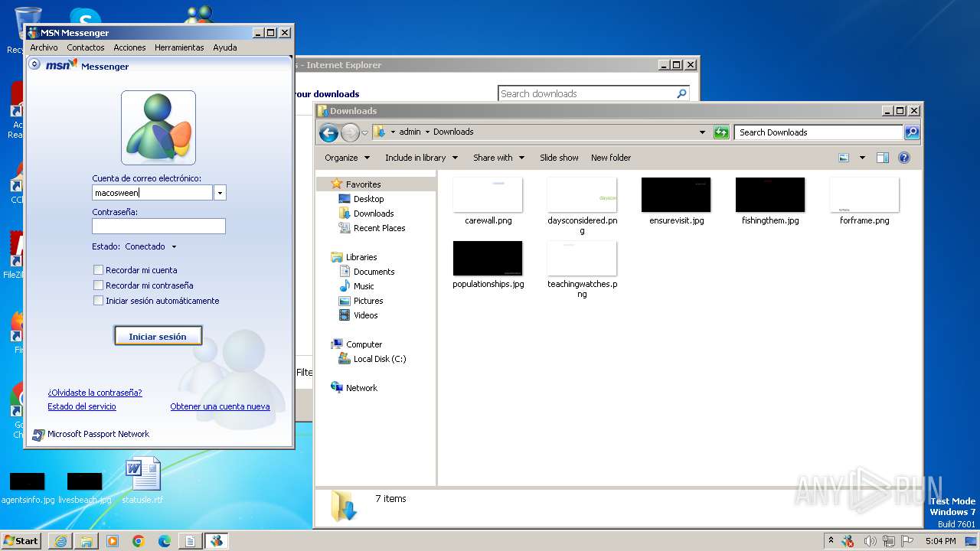Click the refresh icon next to address bar
The height and width of the screenshot is (551, 980).
point(721,132)
